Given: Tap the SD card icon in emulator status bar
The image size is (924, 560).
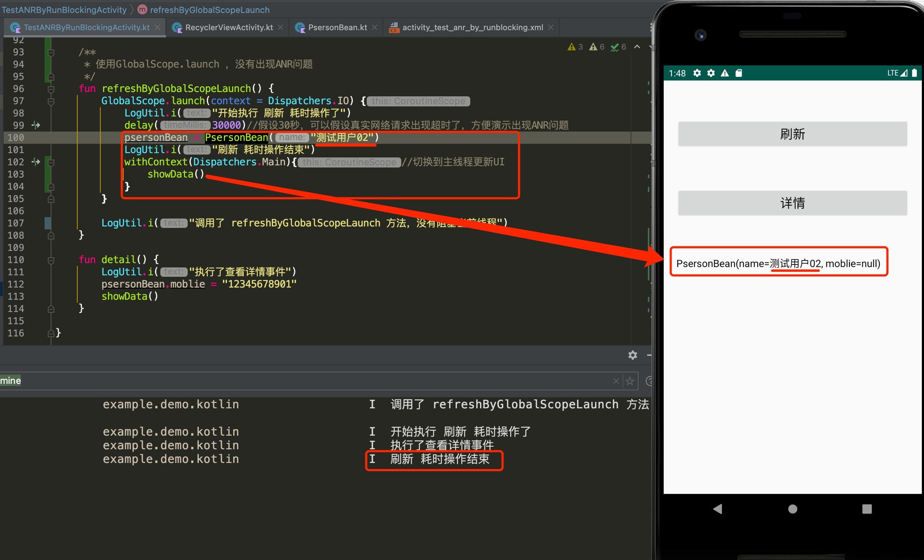Looking at the screenshot, I should [x=738, y=73].
